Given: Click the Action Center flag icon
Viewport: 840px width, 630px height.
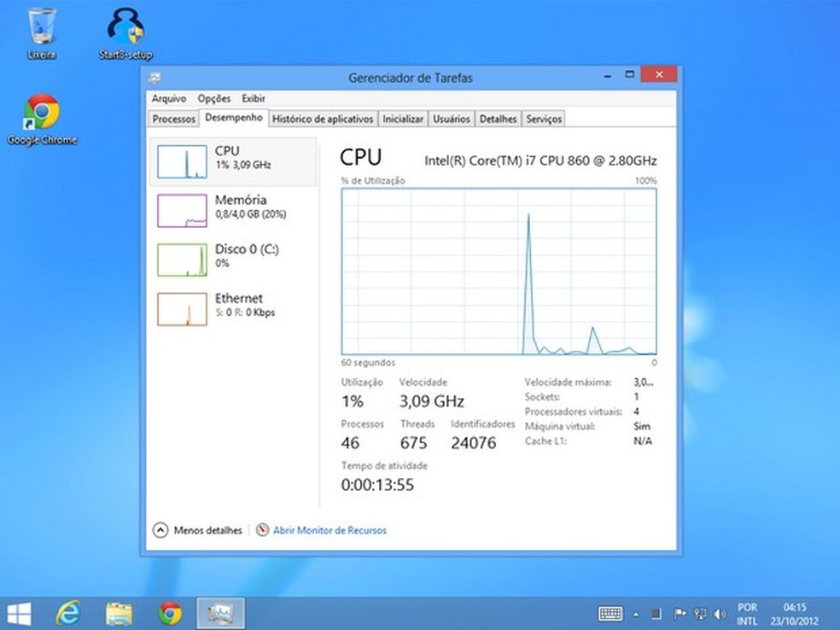Looking at the screenshot, I should tap(680, 614).
